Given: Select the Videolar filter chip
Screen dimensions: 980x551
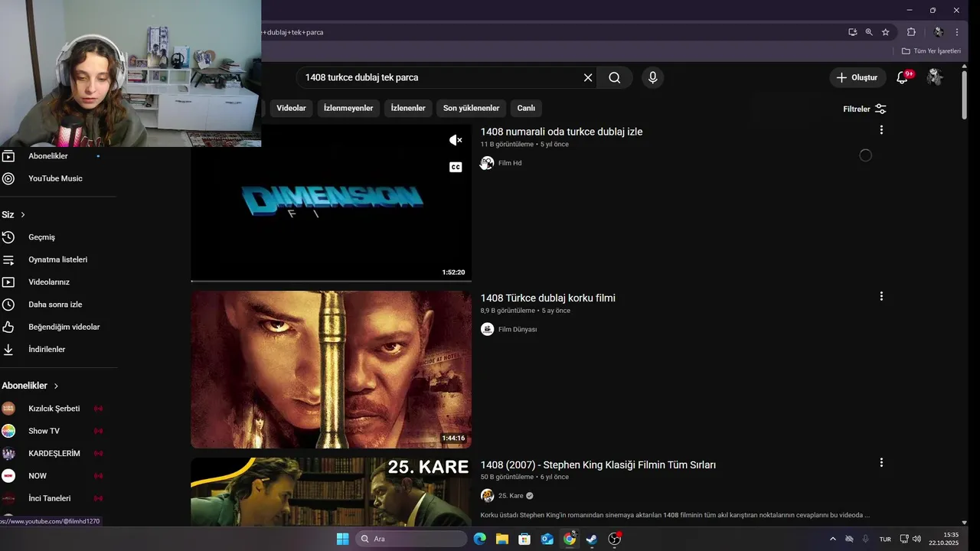Looking at the screenshot, I should coord(291,108).
